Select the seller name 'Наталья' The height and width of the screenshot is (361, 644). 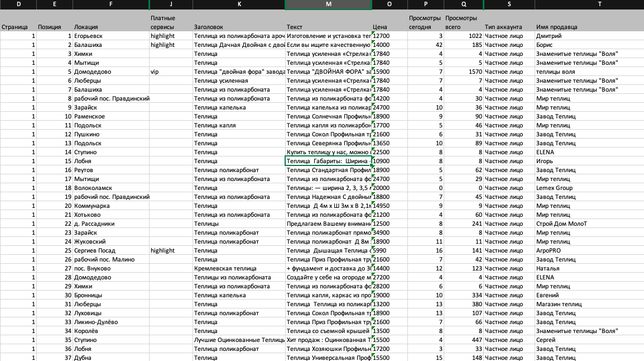click(589, 268)
